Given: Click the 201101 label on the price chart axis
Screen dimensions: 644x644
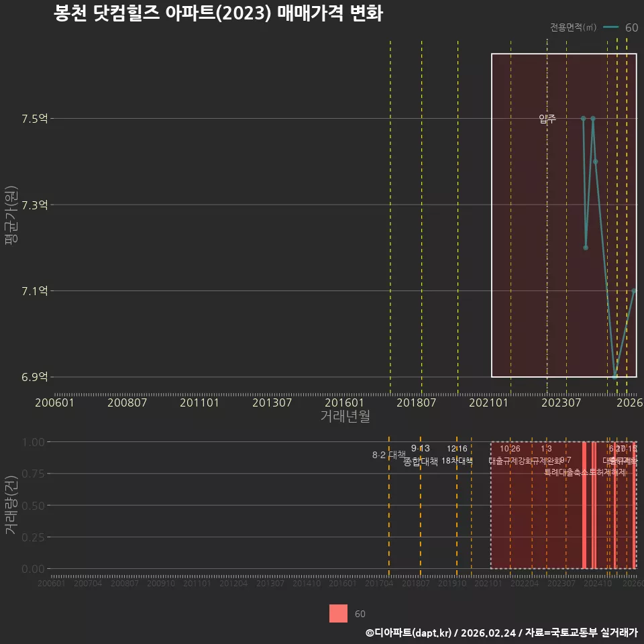Looking at the screenshot, I should click(199, 402).
